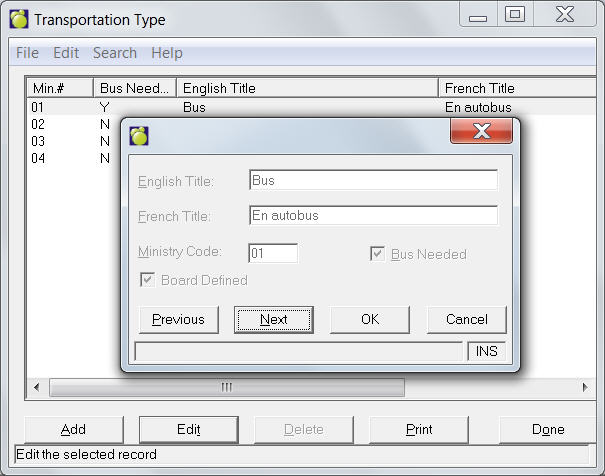Screen dimensions: 605x476
Task: Click the Transportation Type app icon in title bar
Action: coord(18,19)
